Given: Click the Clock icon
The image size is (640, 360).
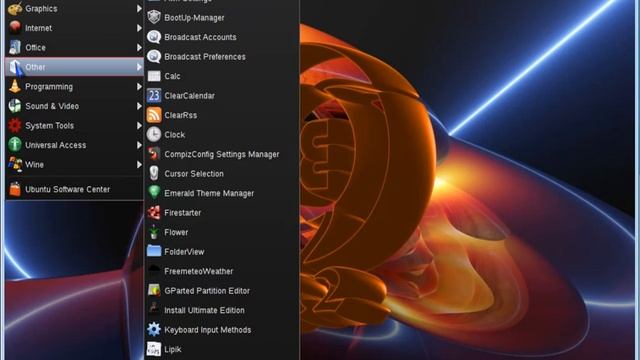Looking at the screenshot, I should pos(154,134).
